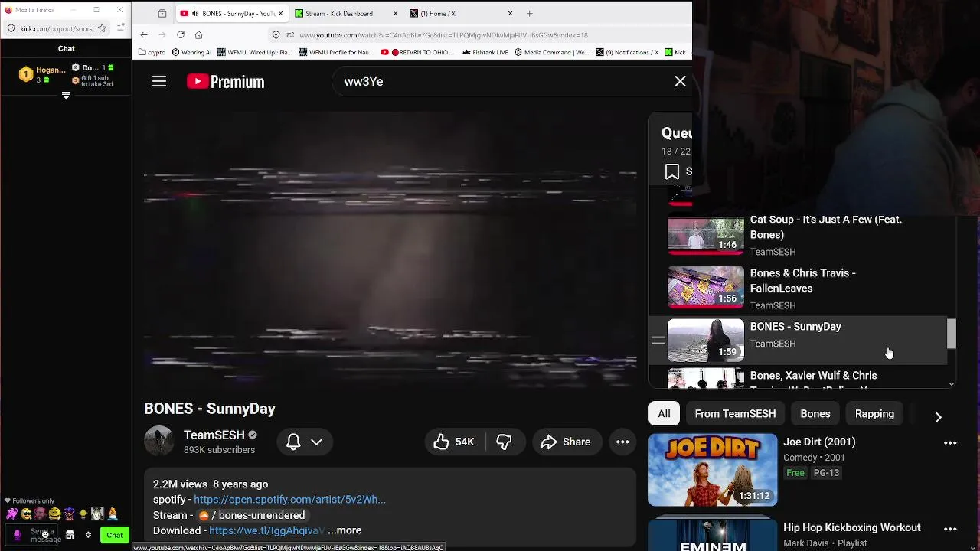Insert the sunglasses emoji emote in chat

26,514
